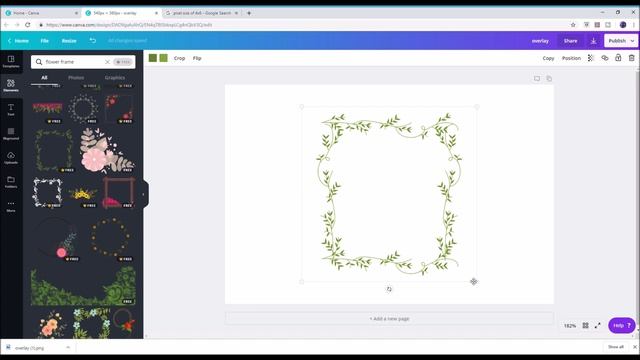The width and height of the screenshot is (640, 360).
Task: Click Show all downloads
Action: point(616,347)
